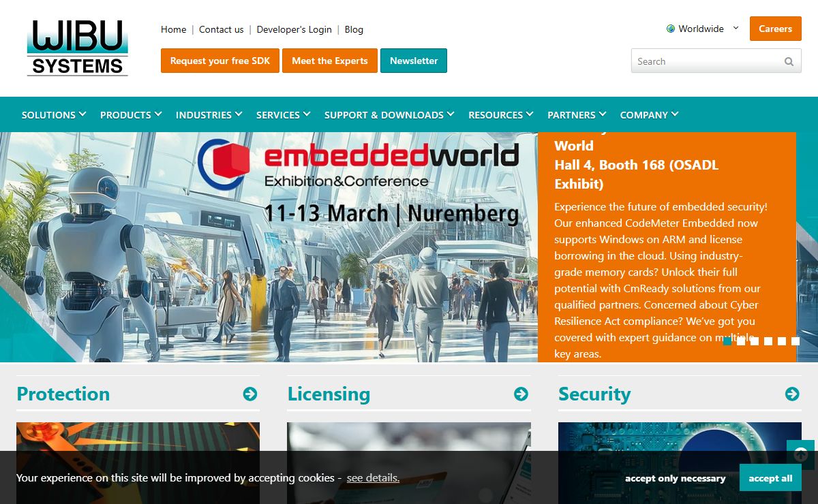Click into the Search input field

[706, 61]
